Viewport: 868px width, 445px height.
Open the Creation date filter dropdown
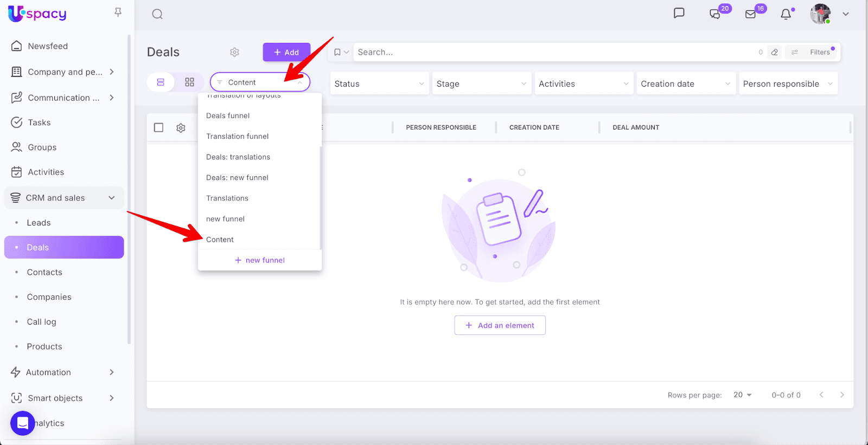click(x=686, y=83)
